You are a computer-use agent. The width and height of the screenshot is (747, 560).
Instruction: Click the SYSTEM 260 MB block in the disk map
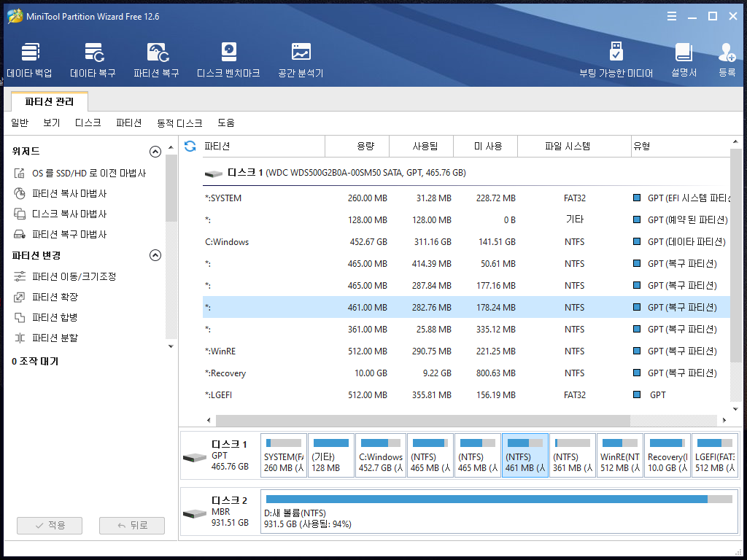click(284, 456)
